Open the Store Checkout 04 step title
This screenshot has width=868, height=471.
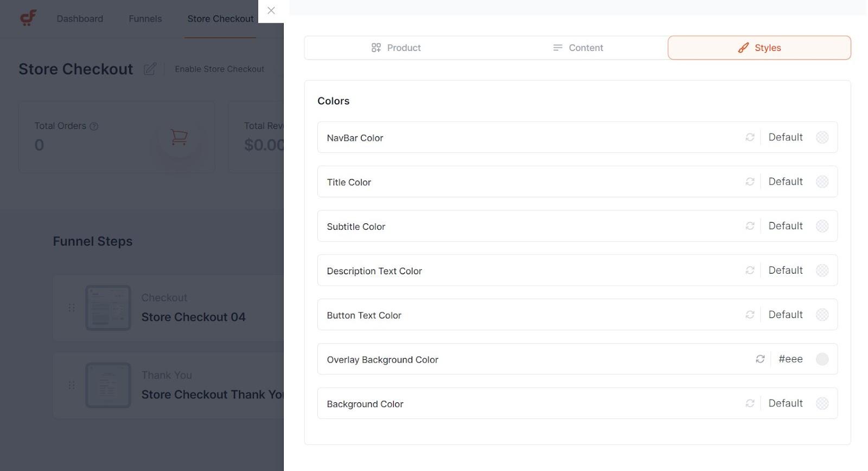(193, 317)
